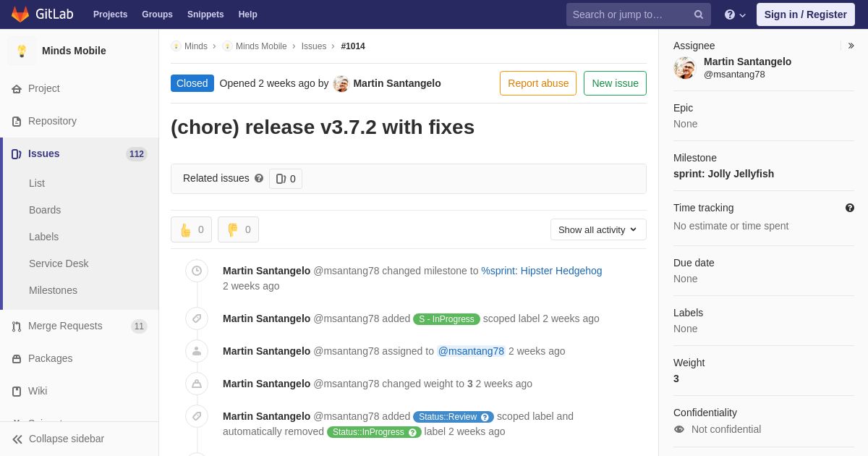Open the Packages sidebar item
The image size is (868, 456).
pyautogui.click(x=50, y=358)
